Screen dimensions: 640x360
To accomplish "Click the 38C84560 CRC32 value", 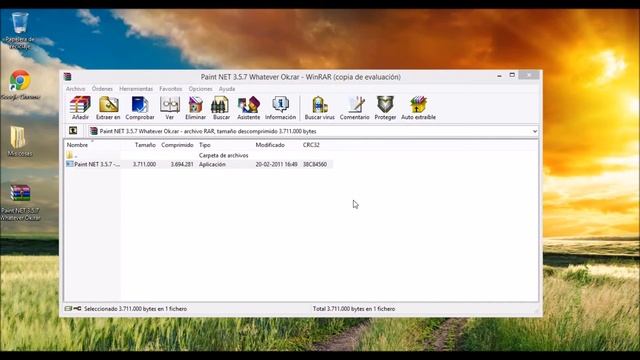I will tap(315, 164).
